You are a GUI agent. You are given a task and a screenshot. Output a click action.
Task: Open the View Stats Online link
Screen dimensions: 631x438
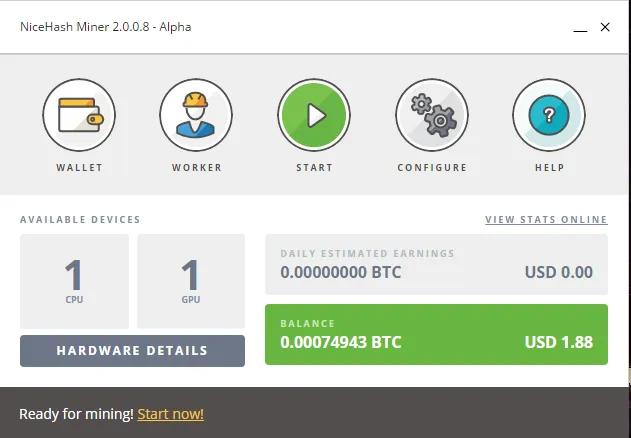tap(546, 220)
